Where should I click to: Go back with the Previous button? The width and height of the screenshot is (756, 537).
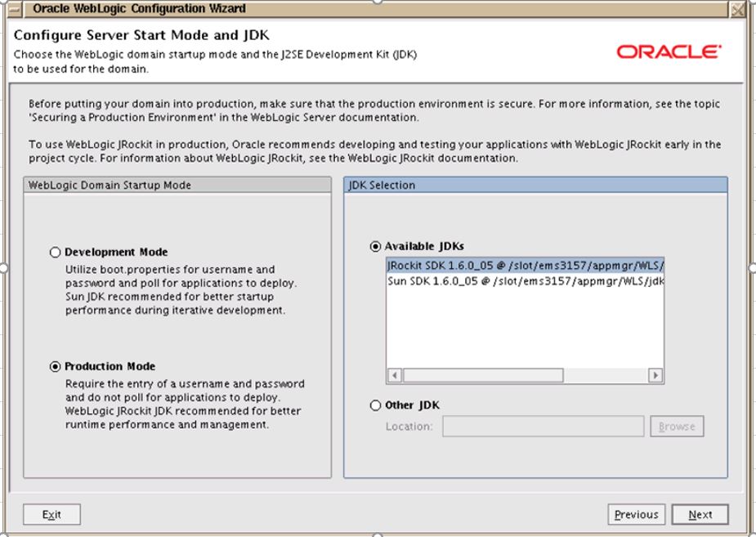pyautogui.click(x=637, y=514)
